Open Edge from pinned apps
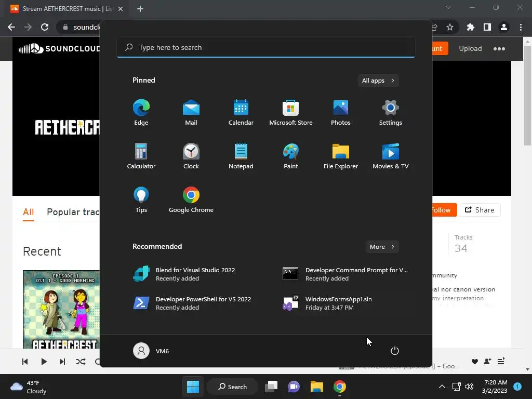Viewport: 532px width, 399px height. (141, 113)
